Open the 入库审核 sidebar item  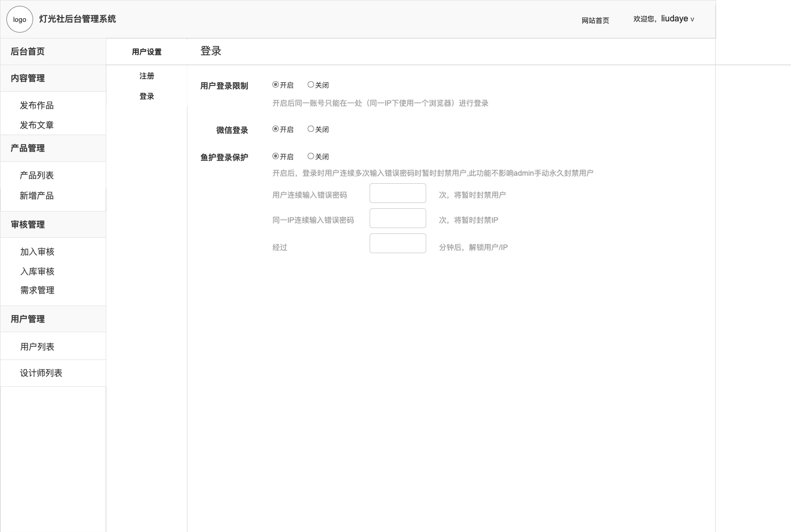[x=37, y=271]
